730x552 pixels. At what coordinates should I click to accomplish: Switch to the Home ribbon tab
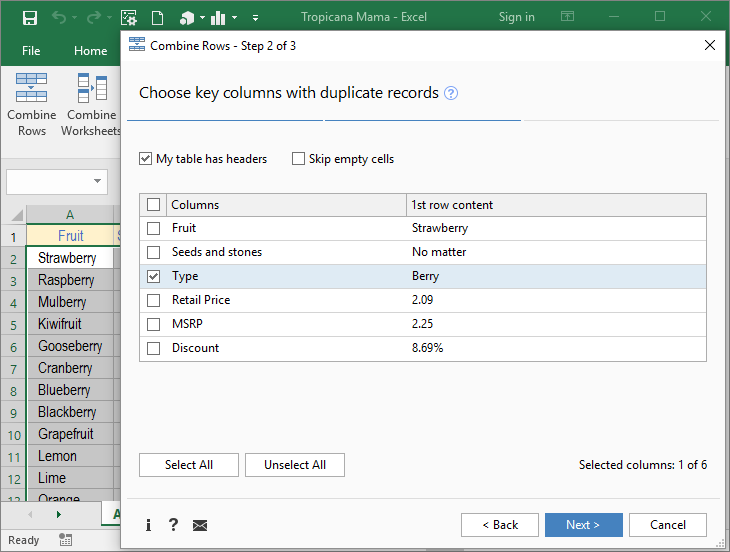91,51
